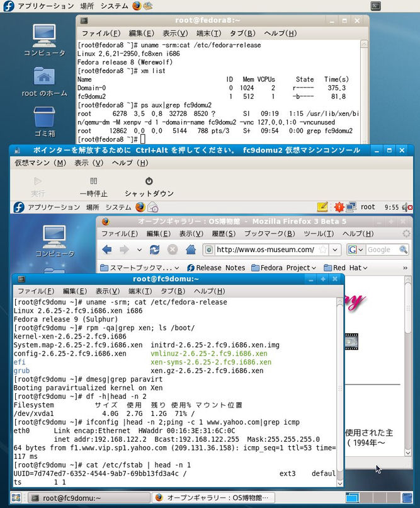Open the URL bar history dropdown
Viewport: 420px width, 508px height.
pos(335,250)
